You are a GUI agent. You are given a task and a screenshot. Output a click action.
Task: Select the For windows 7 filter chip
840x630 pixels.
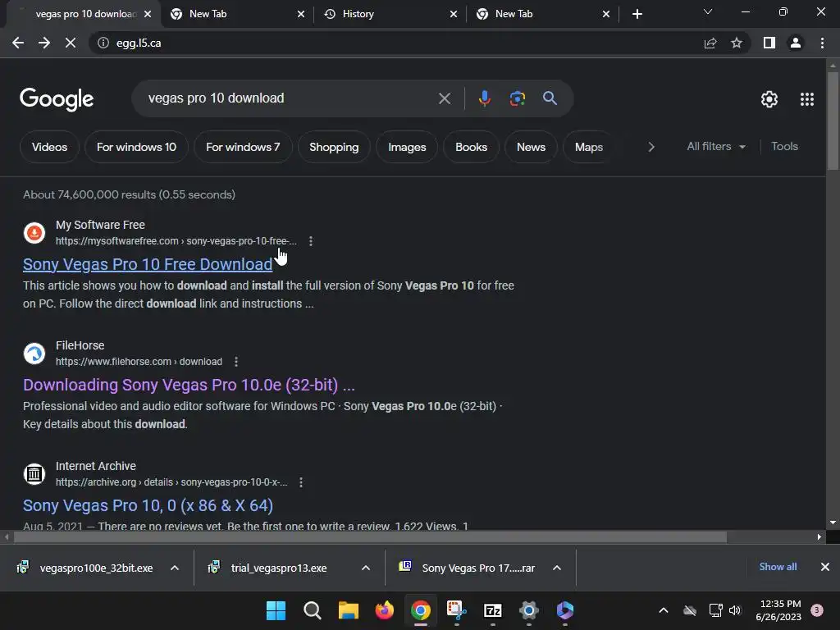[x=243, y=147]
